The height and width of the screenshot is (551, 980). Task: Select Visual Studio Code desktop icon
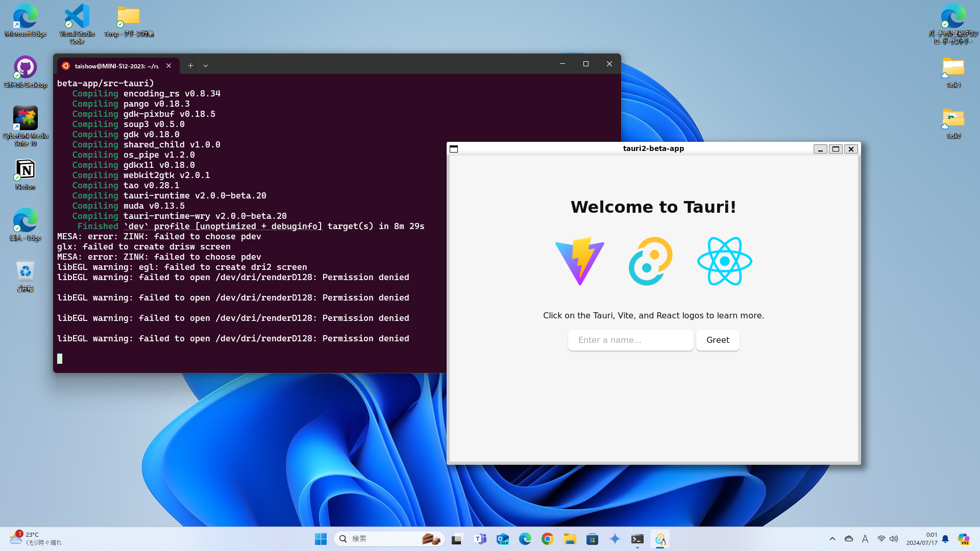point(77,23)
